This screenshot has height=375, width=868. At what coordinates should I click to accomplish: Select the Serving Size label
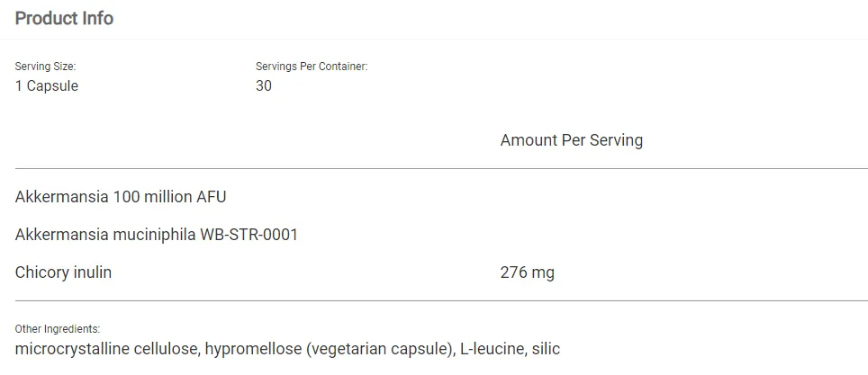(45, 67)
